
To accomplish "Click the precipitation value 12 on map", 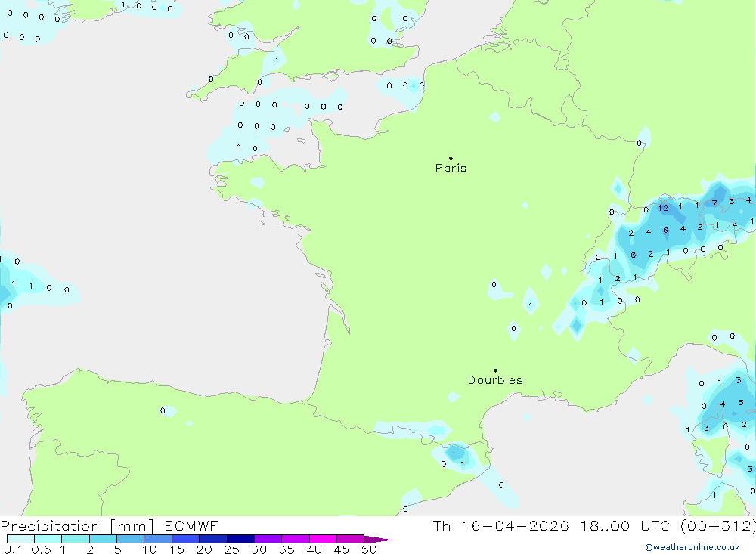I will pyautogui.click(x=663, y=208).
